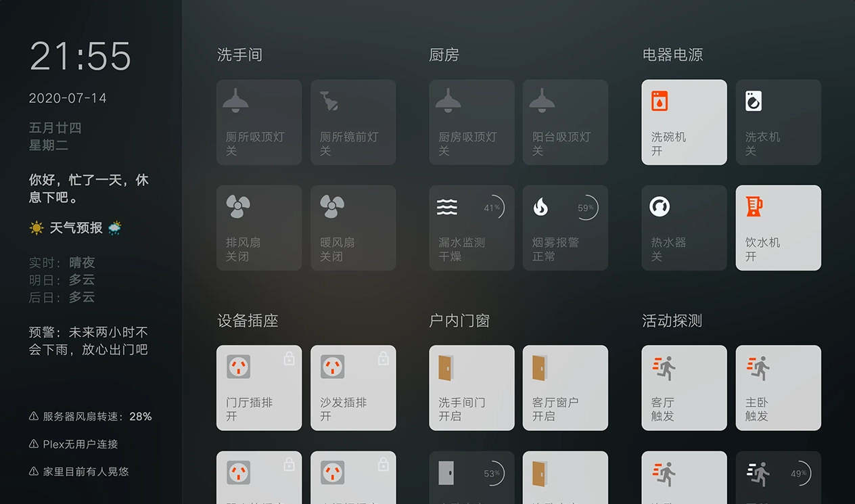This screenshot has height=504, width=855.
Task: Click the warning triangle beside 服务器风扇转速
Action: coord(34,417)
